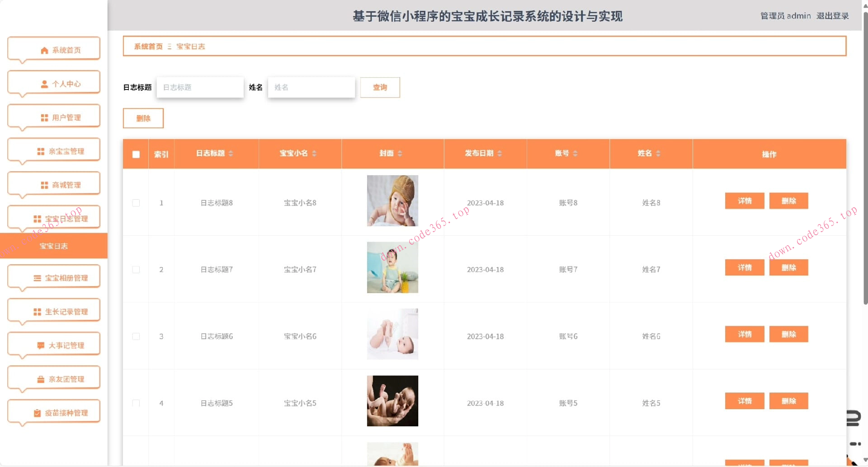Image resolution: width=868 pixels, height=467 pixels.
Task: Click into the 姓名 input field
Action: (311, 87)
